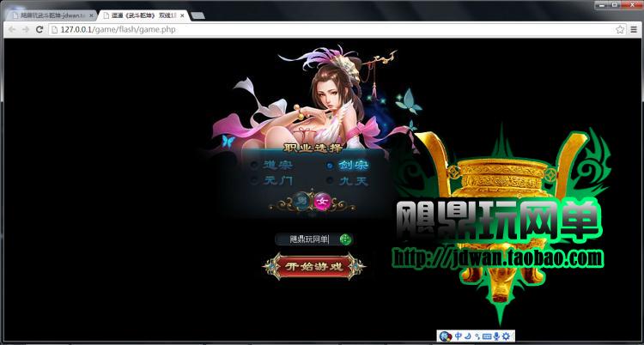Click the IME microphone voice input icon
644x345 pixels.
(x=497, y=336)
